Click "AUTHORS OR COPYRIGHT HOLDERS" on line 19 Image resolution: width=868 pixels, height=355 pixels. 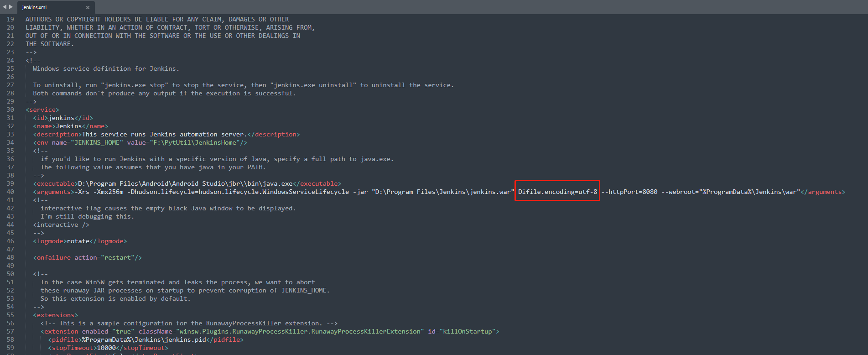coord(78,19)
